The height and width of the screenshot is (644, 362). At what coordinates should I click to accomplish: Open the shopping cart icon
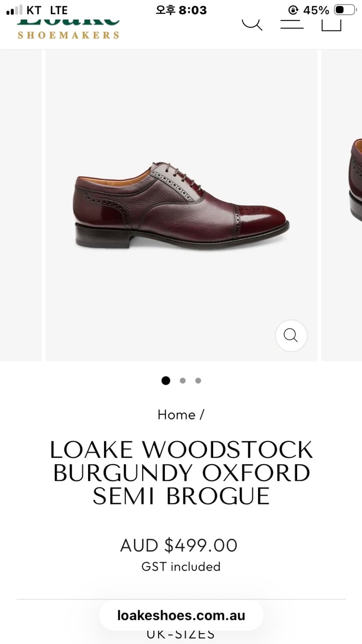[x=331, y=24]
